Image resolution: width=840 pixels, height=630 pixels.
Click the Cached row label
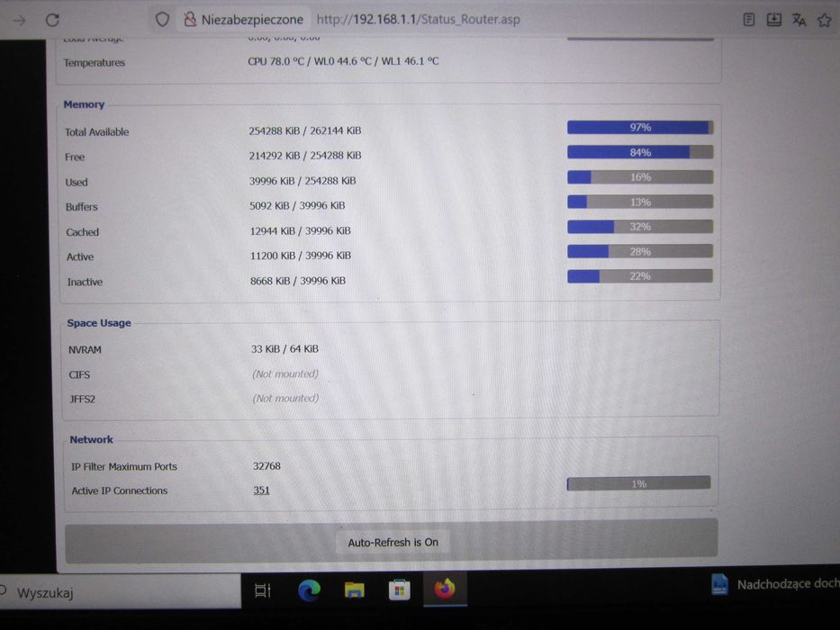tap(83, 232)
